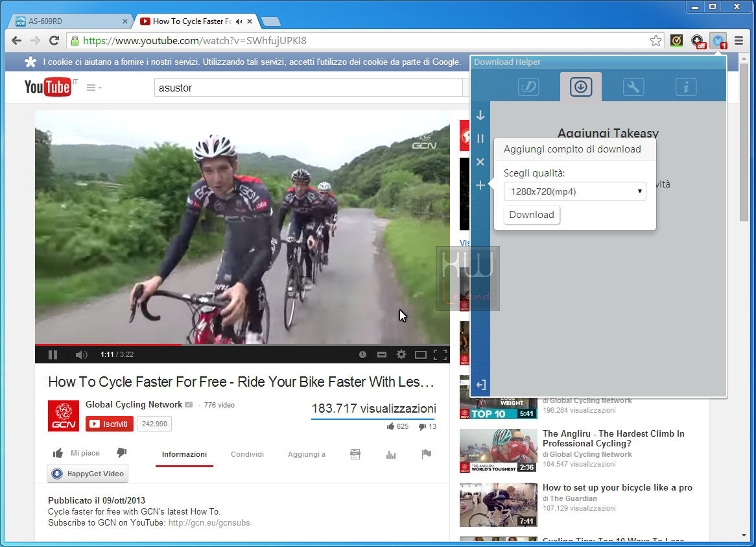Click The Guardian channel name
The height and width of the screenshot is (547, 756).
tap(573, 498)
